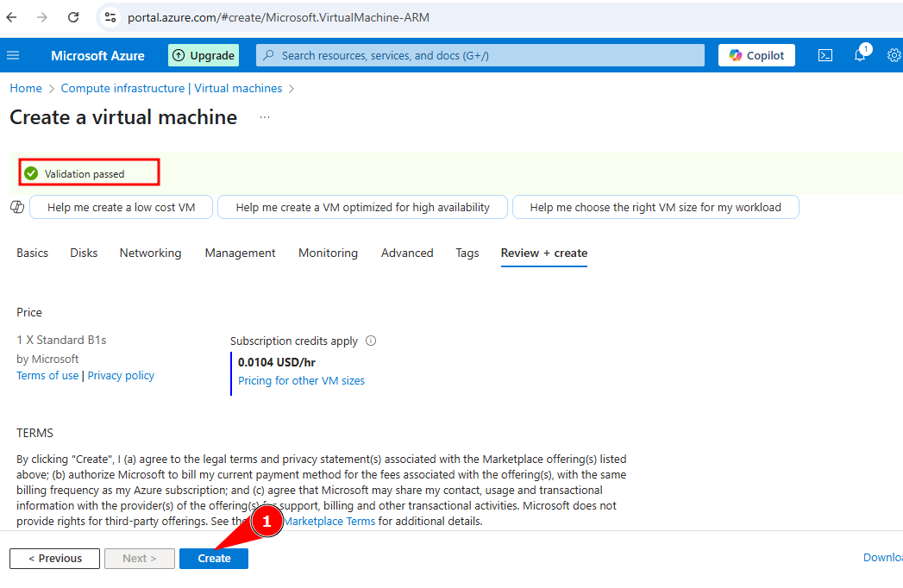Open the more options ellipsis beside page title
Viewport: 903px width, 588px height.
[x=264, y=117]
